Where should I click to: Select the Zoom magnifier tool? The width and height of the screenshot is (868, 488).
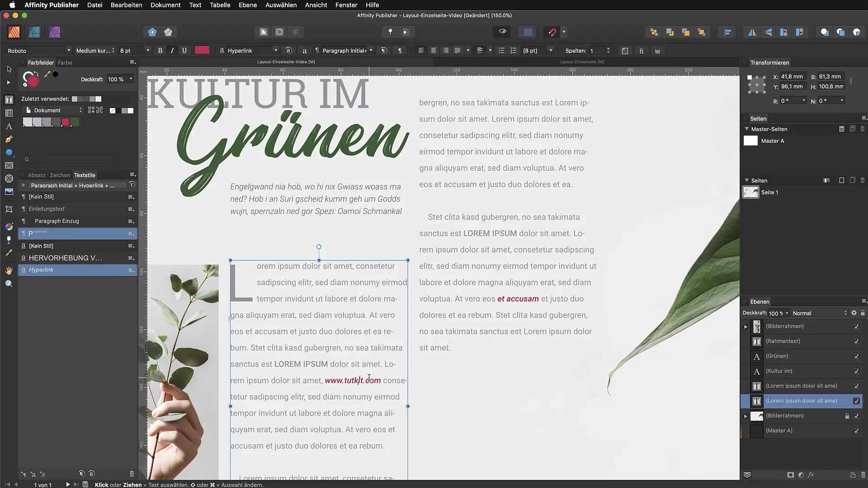tap(9, 284)
